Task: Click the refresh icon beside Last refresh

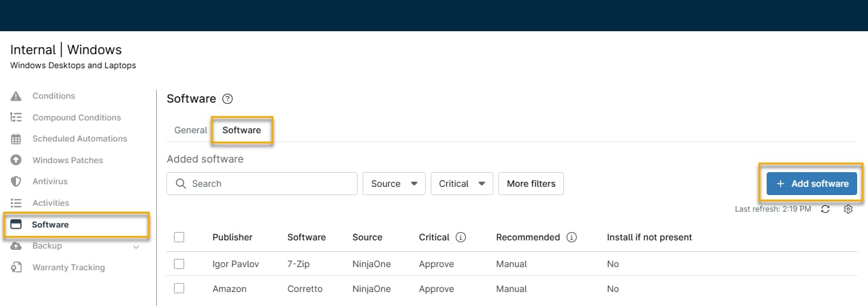Action: [825, 209]
